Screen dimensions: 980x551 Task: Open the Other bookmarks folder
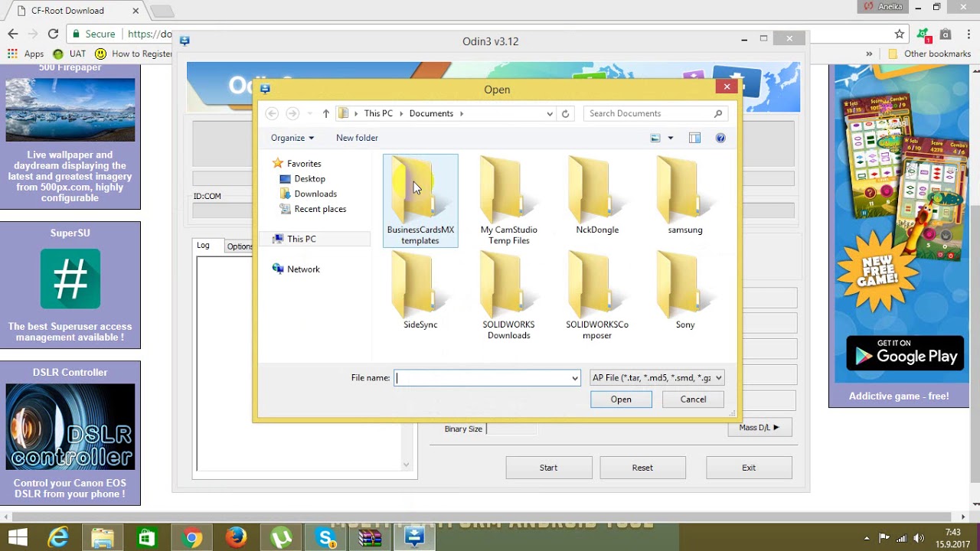click(x=929, y=54)
